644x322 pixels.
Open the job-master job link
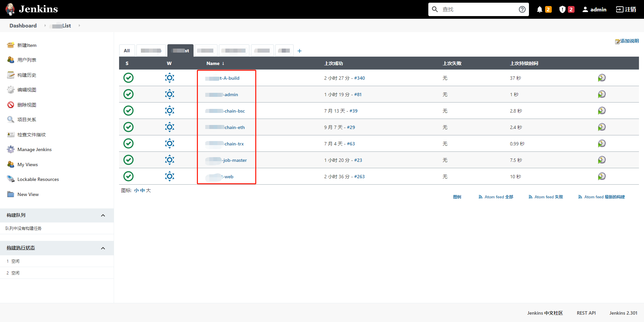click(226, 160)
